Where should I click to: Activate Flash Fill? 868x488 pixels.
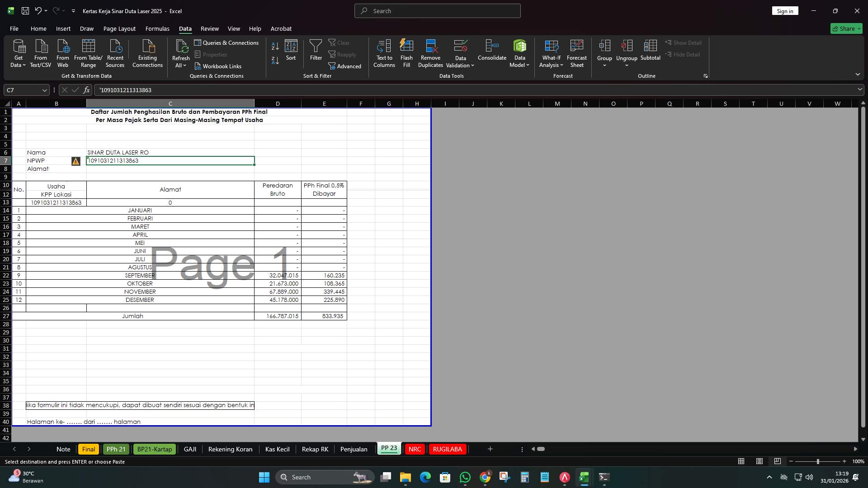(x=406, y=53)
